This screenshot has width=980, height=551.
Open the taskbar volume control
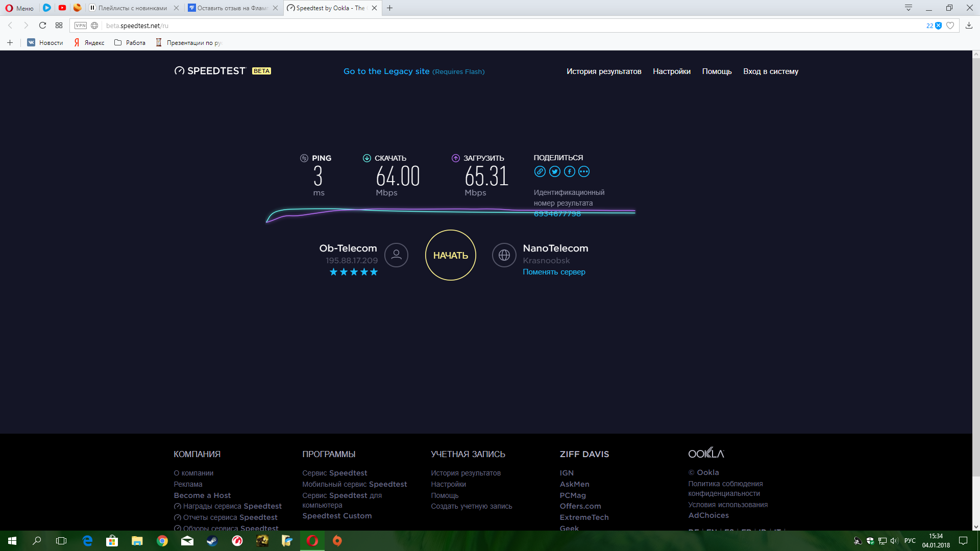[894, 541]
